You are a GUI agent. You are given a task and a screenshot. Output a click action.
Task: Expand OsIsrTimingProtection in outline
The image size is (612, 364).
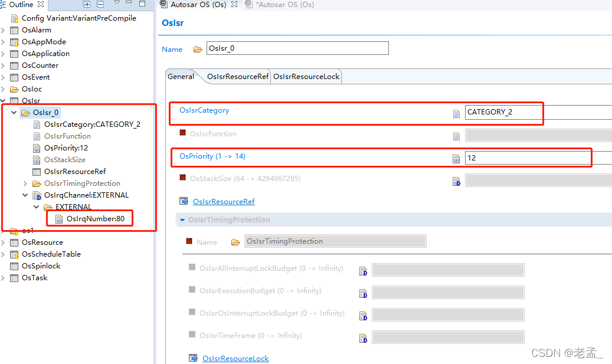pos(25,183)
